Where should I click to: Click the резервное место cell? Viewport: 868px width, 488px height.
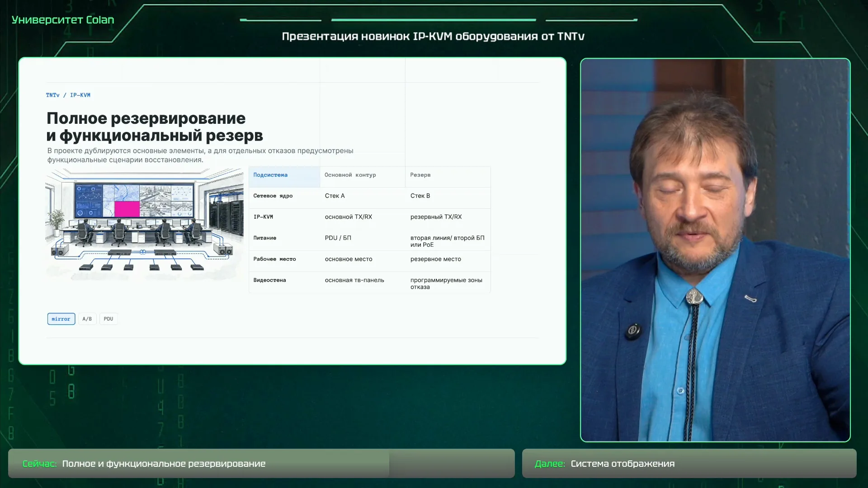click(436, 259)
